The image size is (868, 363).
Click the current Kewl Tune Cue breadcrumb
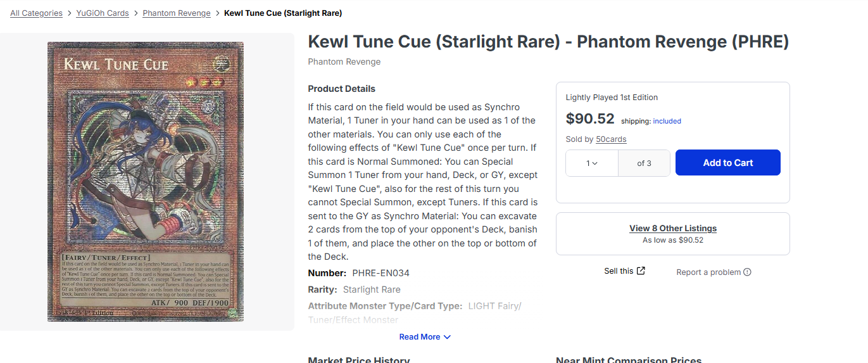click(x=283, y=13)
